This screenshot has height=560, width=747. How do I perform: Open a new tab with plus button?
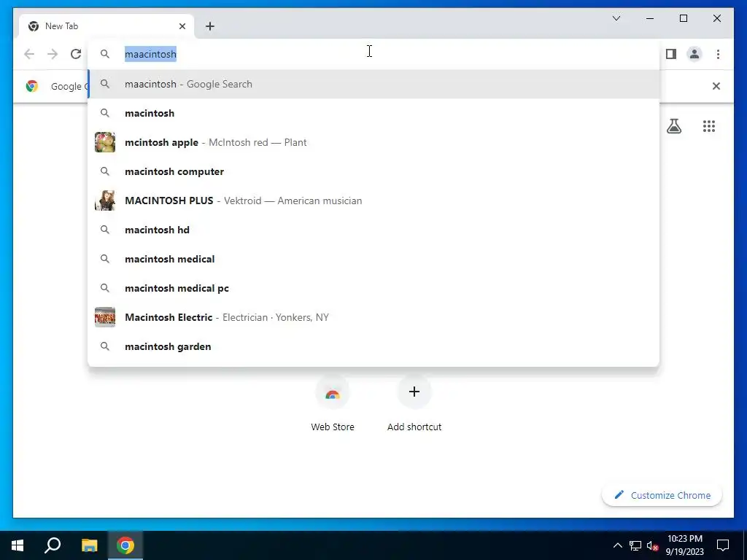pyautogui.click(x=209, y=26)
